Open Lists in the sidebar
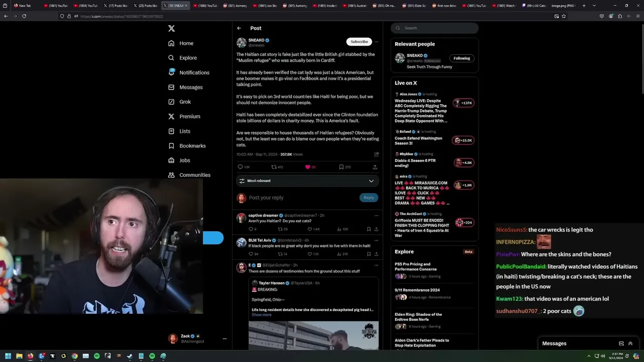The height and width of the screenshot is (362, 644). pyautogui.click(x=179, y=131)
